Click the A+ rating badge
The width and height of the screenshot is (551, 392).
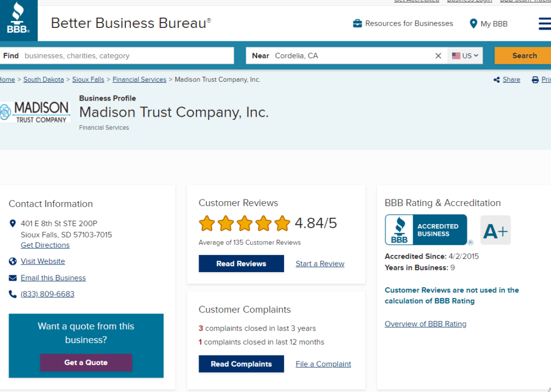(x=496, y=230)
